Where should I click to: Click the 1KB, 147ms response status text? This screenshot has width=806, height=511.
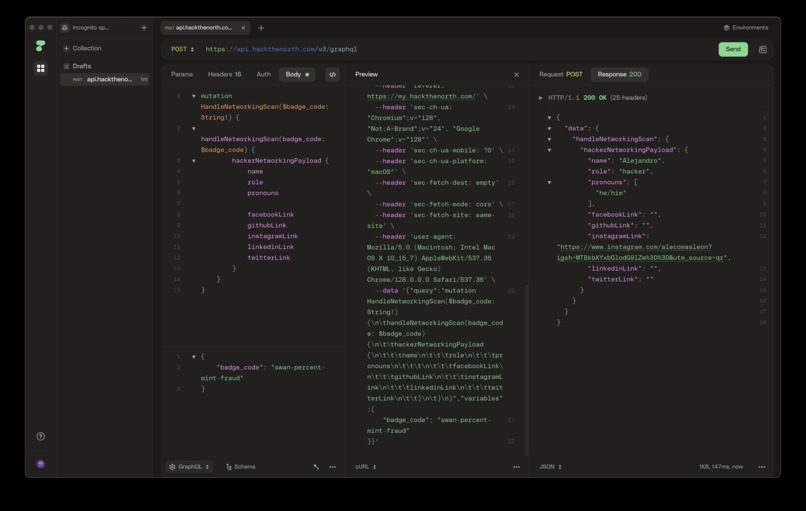[721, 467]
